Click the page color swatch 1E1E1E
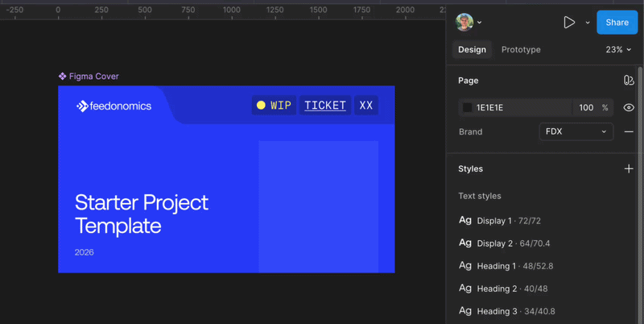 [468, 108]
